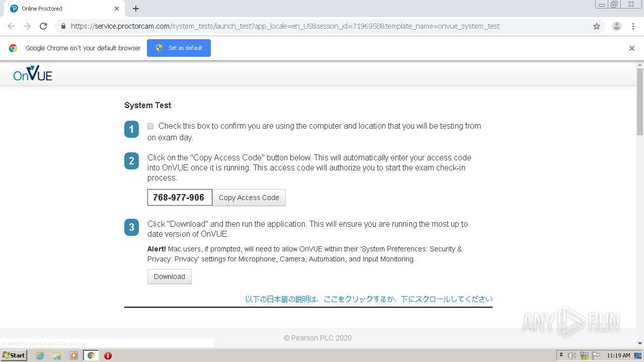The width and height of the screenshot is (644, 362).
Task: Open a new tab with the plus button
Action: (136, 9)
